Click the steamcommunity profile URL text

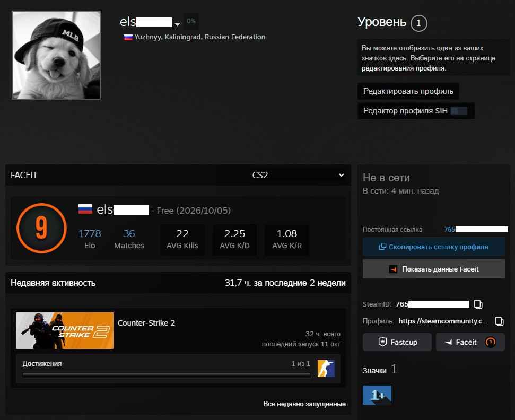(443, 321)
